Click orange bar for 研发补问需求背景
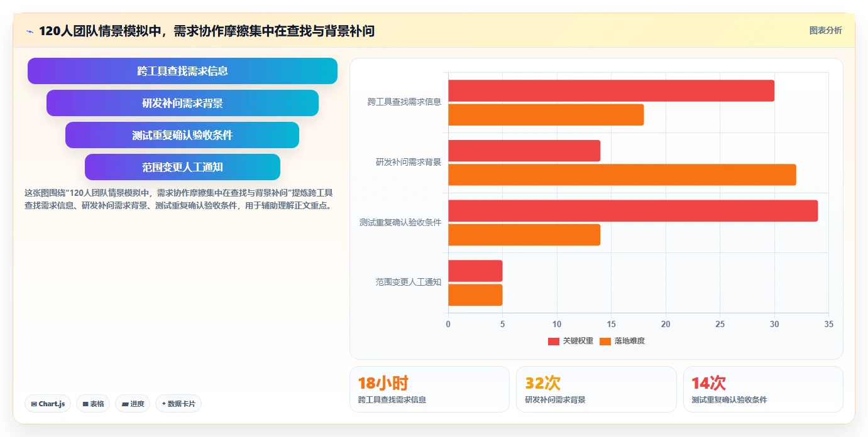Viewport: 868px width, 437px height. pyautogui.click(x=622, y=175)
